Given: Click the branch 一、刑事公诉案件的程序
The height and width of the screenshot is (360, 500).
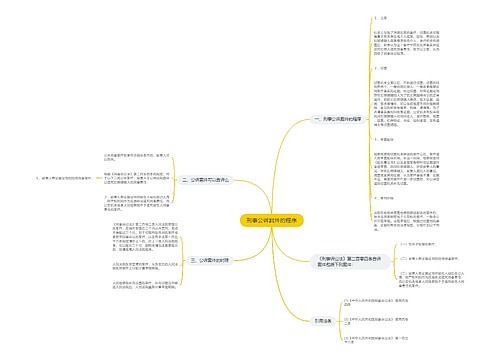Looking at the screenshot, I should coord(338,119).
